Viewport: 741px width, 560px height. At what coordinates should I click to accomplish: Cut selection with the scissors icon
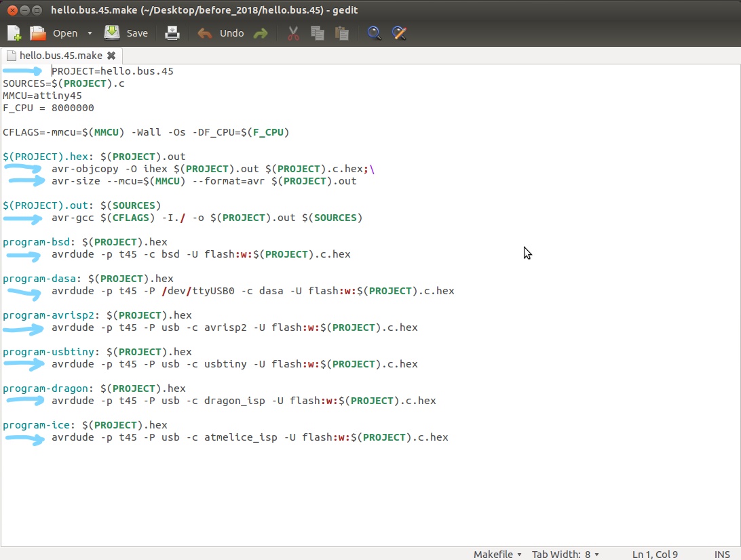coord(293,33)
